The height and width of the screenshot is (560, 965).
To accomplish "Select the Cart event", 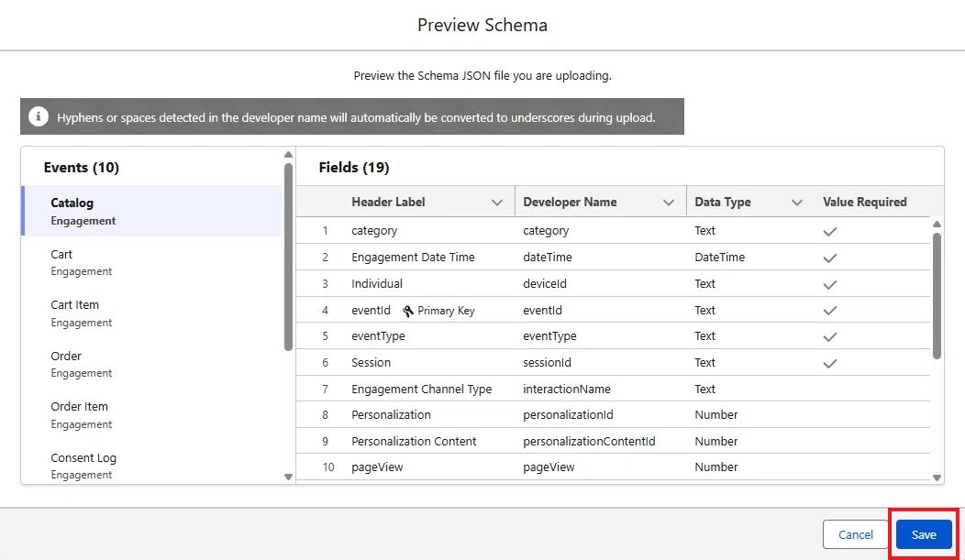I will pos(151,262).
